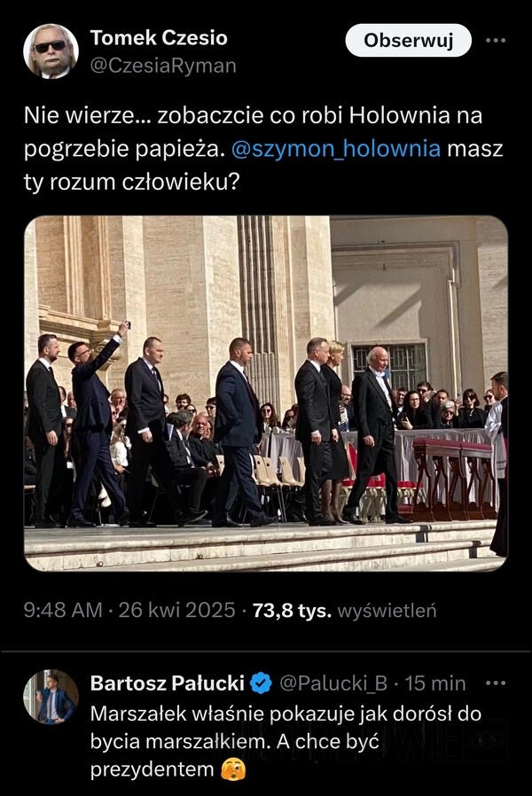The width and height of the screenshot is (532, 796).
Task: Click the shocked face emoji in the reply
Action: 233,769
